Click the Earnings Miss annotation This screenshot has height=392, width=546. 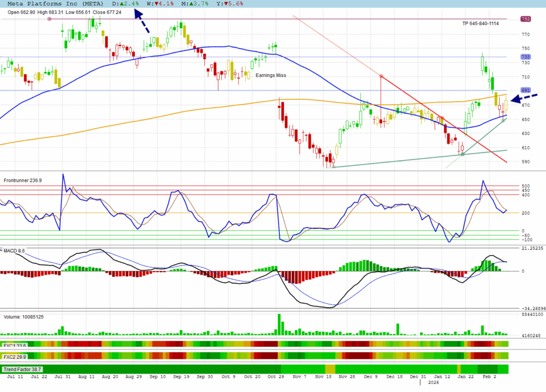270,75
